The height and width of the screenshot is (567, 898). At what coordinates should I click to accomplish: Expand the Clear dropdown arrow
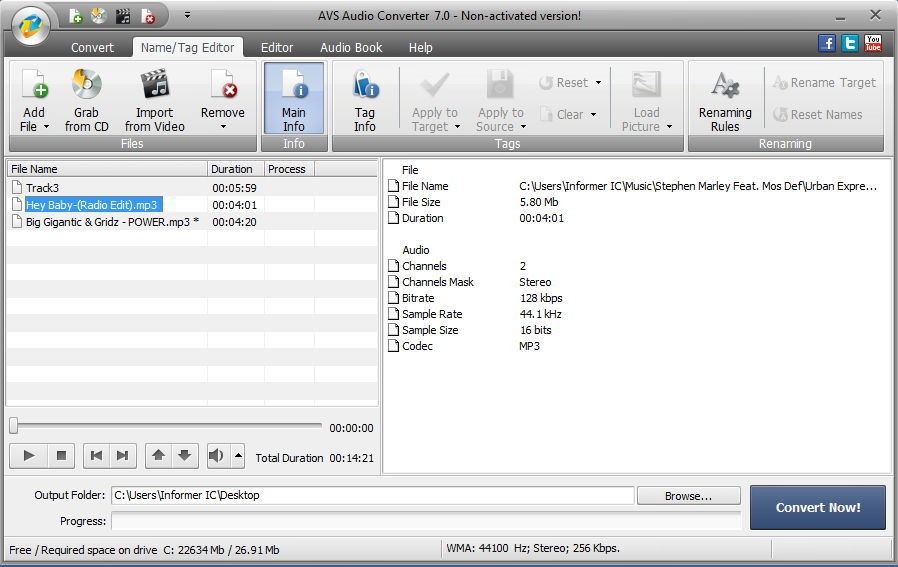tap(593, 115)
